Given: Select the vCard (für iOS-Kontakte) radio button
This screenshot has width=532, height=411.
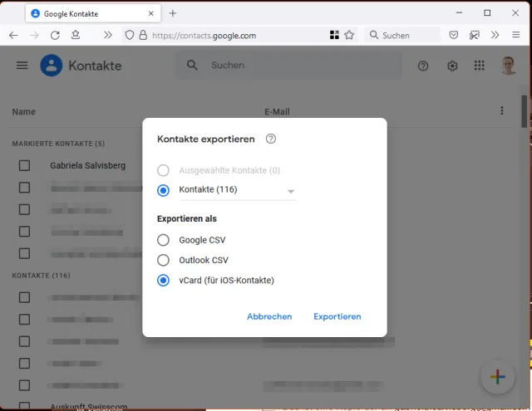Looking at the screenshot, I should point(163,281).
